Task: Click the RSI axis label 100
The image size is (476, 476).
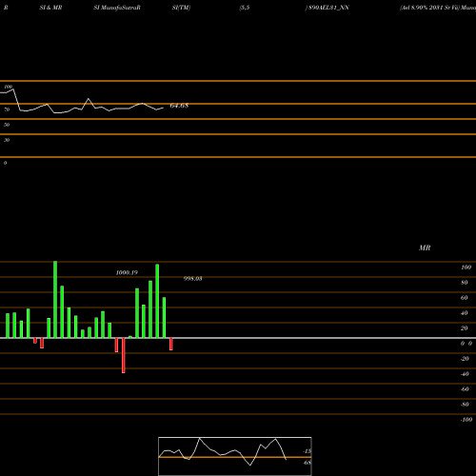Action: pyautogui.click(x=9, y=87)
